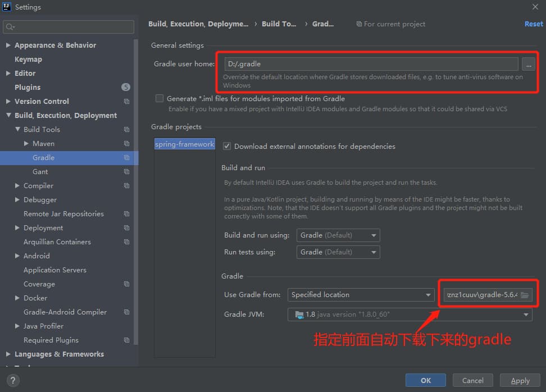The image size is (546, 392).
Task: Click the project-level icon beside Maven
Action: point(127,143)
